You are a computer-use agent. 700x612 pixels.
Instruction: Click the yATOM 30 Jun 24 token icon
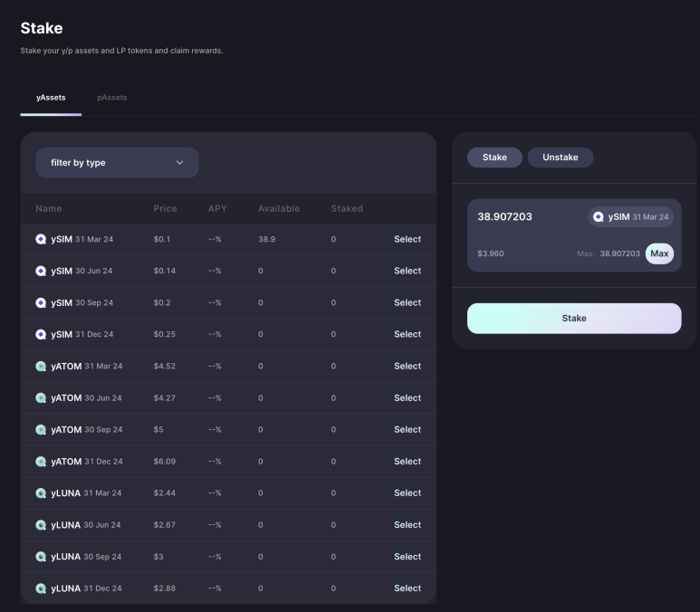click(x=41, y=397)
